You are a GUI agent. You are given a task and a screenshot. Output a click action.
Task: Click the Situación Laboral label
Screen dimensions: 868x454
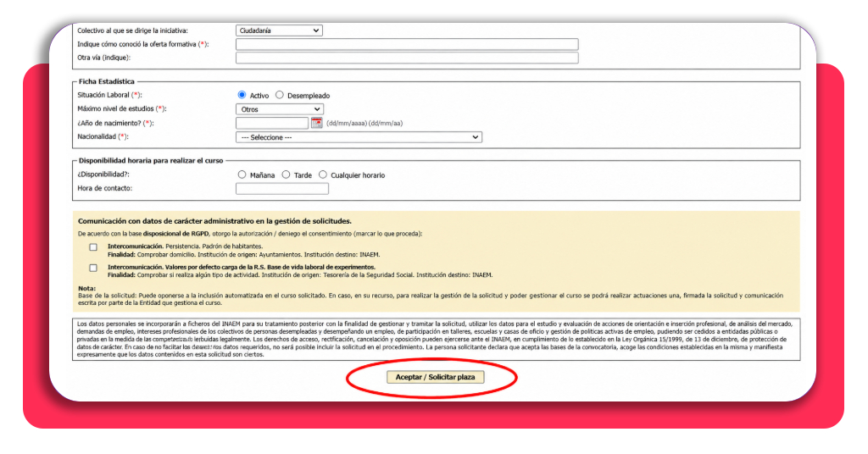click(x=109, y=95)
